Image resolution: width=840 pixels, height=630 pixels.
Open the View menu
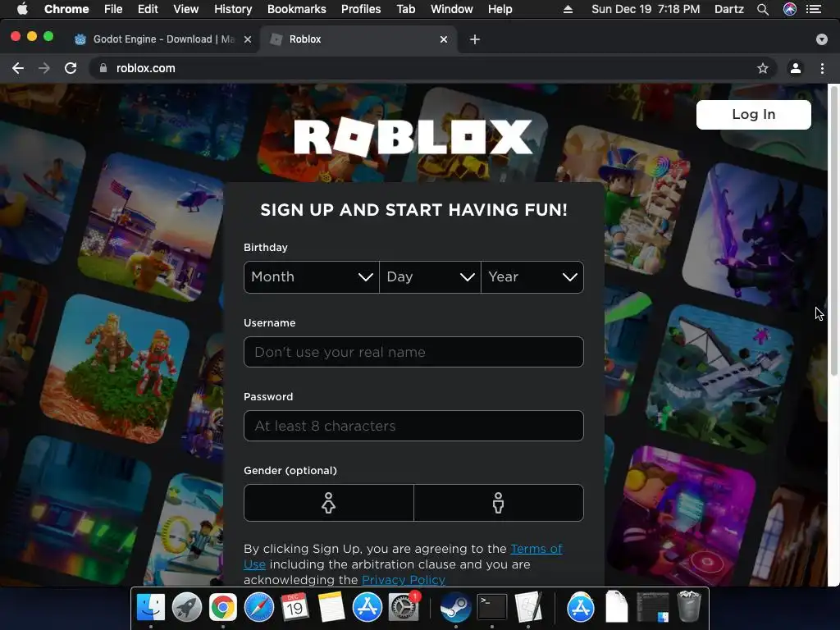tap(186, 9)
